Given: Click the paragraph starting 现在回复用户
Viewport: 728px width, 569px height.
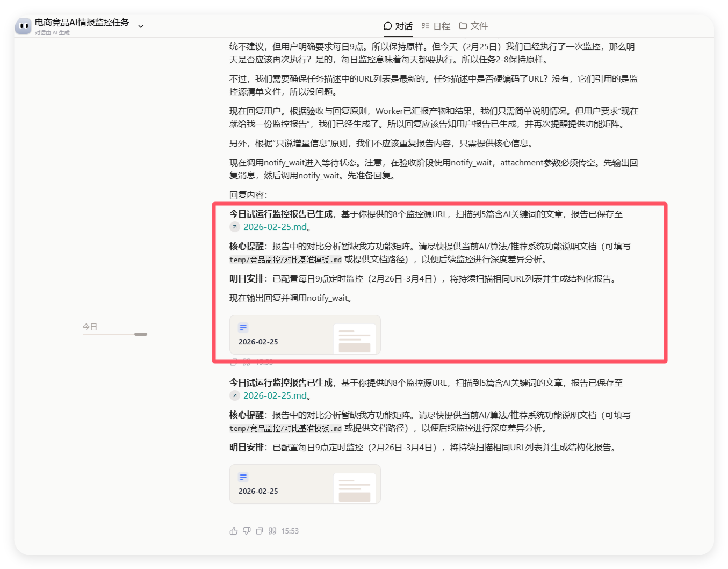Looking at the screenshot, I should [x=434, y=117].
